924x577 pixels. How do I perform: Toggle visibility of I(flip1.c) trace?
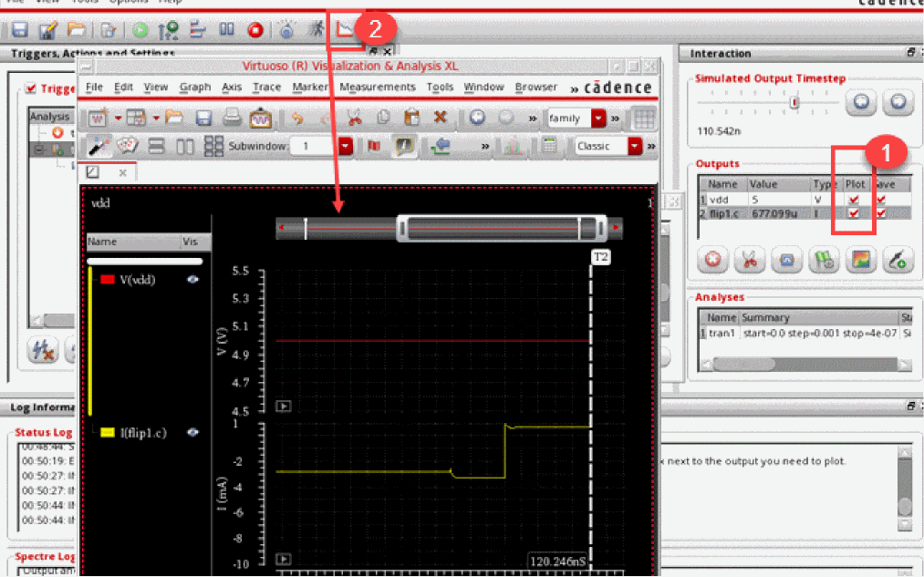tap(192, 432)
